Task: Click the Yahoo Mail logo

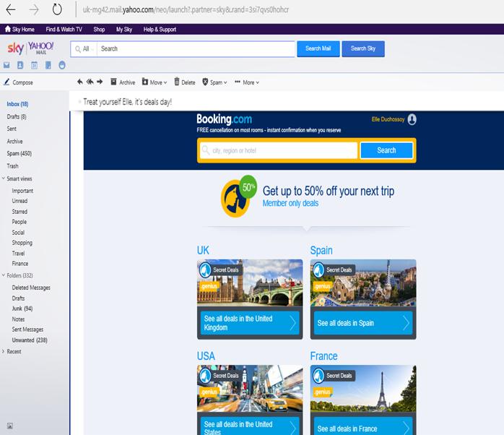Action: pyautogui.click(x=41, y=48)
